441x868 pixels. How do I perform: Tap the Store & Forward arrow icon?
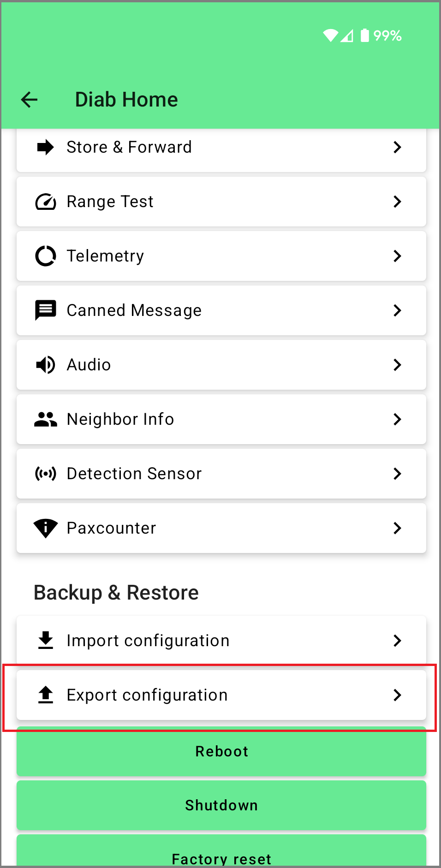[x=45, y=148]
